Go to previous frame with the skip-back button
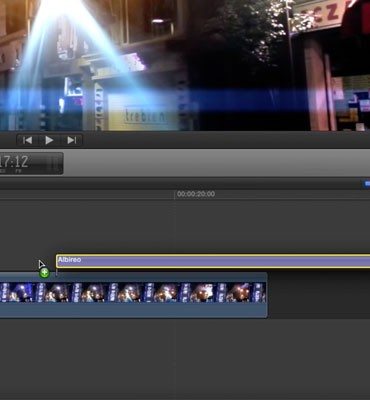Image resolution: width=370 pixels, height=400 pixels. point(28,140)
